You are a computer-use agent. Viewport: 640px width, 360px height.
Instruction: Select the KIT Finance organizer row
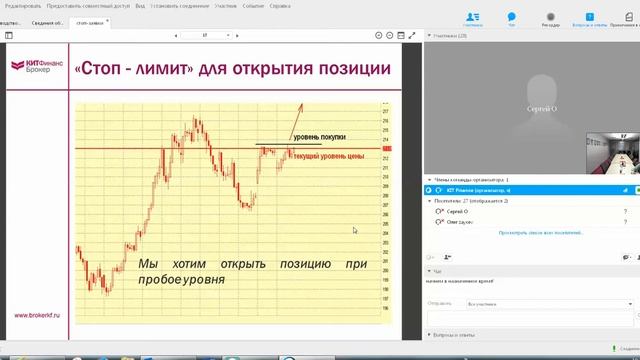coord(532,190)
